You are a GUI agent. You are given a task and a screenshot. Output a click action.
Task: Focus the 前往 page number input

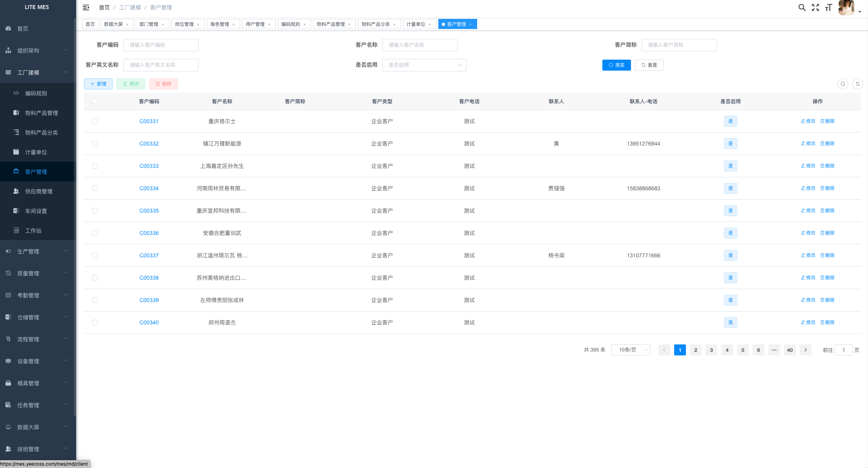(x=843, y=350)
